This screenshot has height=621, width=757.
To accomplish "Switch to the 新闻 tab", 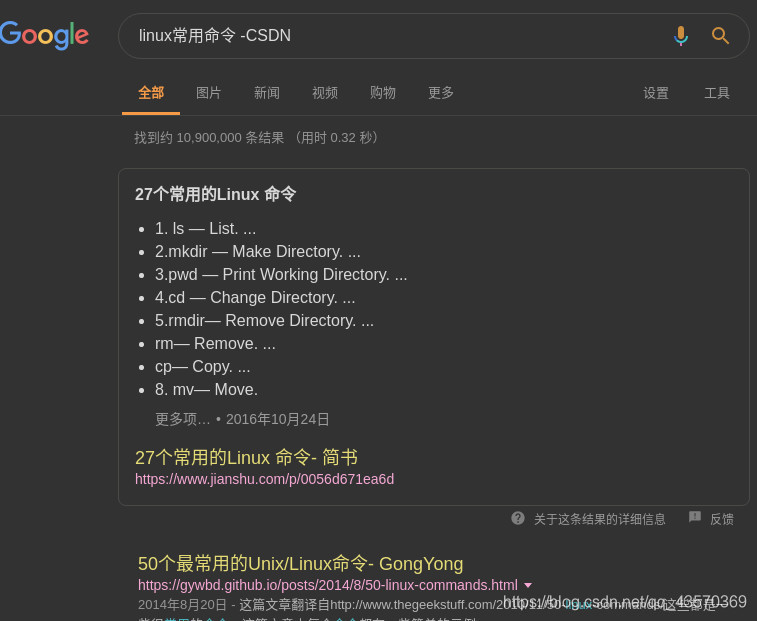I will tap(266, 93).
